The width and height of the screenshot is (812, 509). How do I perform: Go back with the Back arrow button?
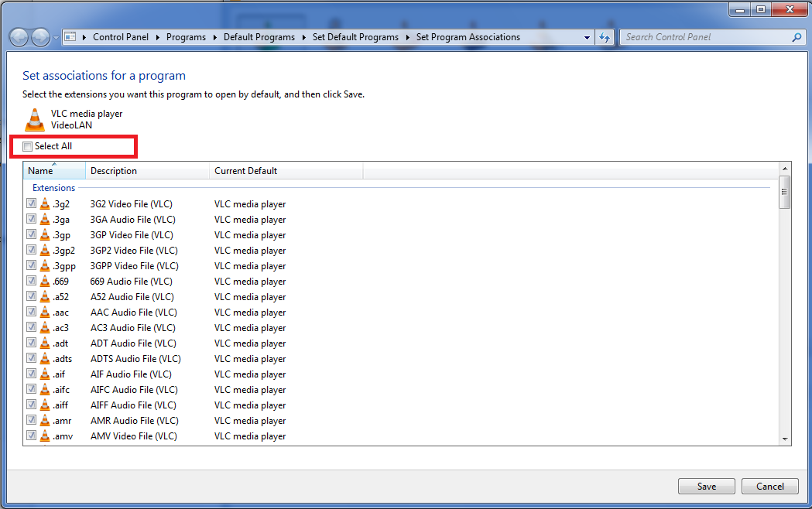tap(19, 37)
